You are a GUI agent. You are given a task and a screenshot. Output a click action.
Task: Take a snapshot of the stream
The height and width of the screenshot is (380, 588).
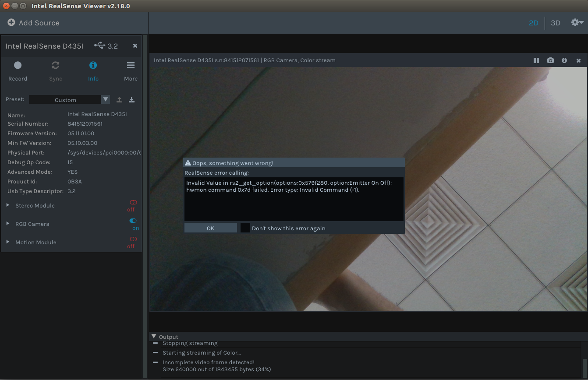550,60
